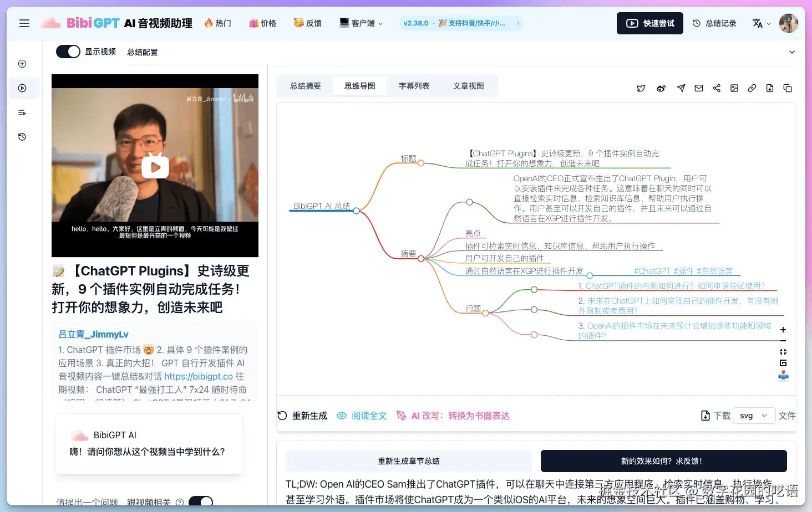
Task: Share the summary to Twitter
Action: (x=641, y=88)
